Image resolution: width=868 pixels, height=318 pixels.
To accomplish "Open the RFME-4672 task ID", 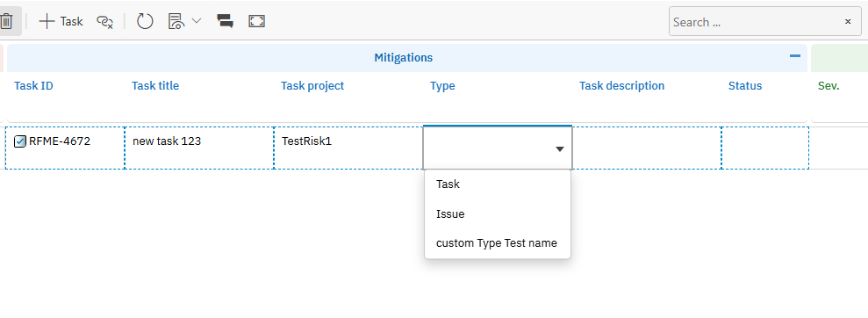I will (60, 141).
